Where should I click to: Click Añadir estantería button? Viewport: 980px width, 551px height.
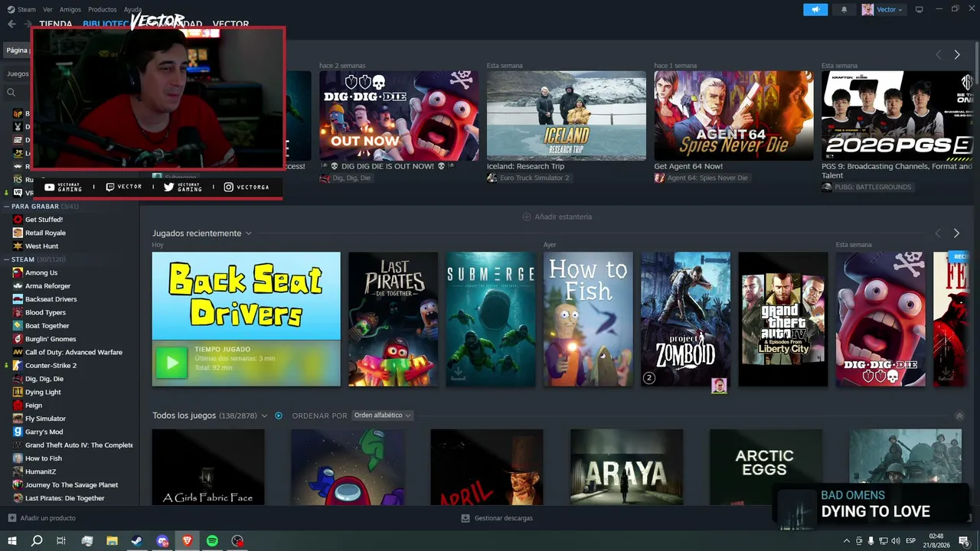[557, 217]
